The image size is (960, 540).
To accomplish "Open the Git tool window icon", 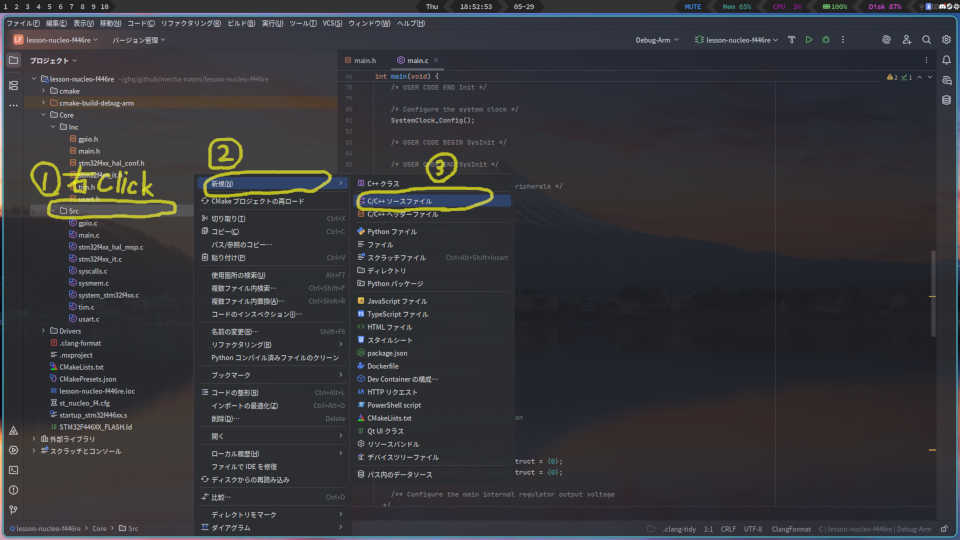I will tap(13, 509).
